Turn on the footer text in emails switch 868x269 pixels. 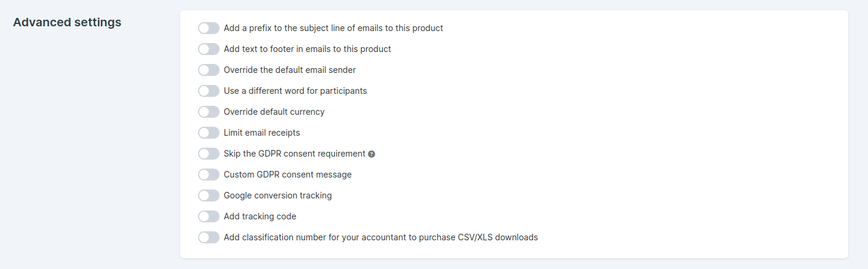[x=209, y=49]
